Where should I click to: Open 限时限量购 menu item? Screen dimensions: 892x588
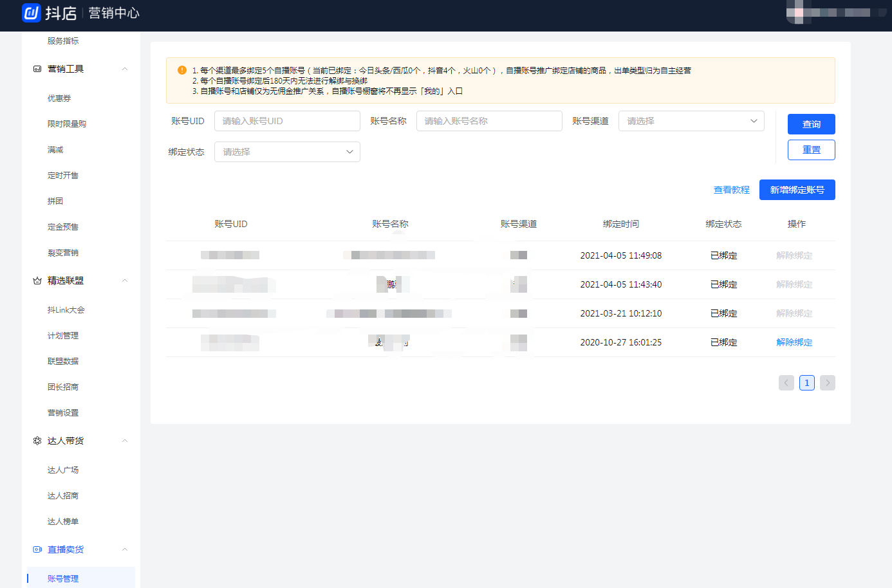point(67,124)
